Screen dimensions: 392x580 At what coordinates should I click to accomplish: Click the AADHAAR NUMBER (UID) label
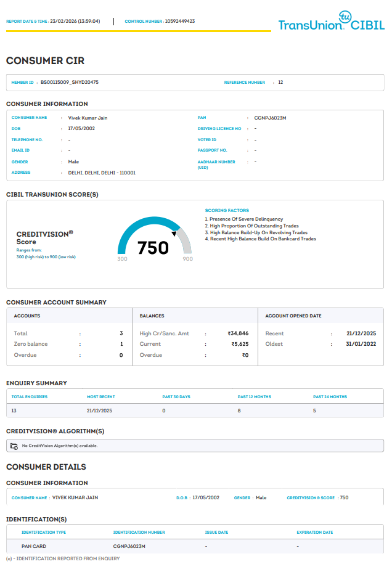point(216,165)
